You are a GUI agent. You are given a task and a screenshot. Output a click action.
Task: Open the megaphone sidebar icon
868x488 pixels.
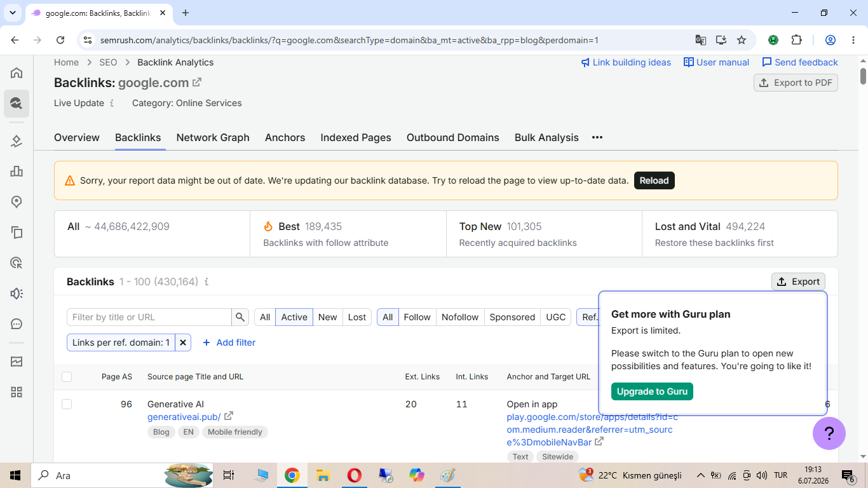click(x=17, y=294)
